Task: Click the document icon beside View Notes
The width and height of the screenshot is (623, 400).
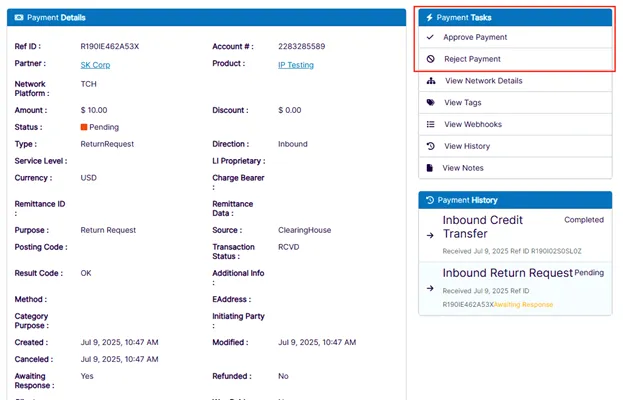Action: pos(430,168)
